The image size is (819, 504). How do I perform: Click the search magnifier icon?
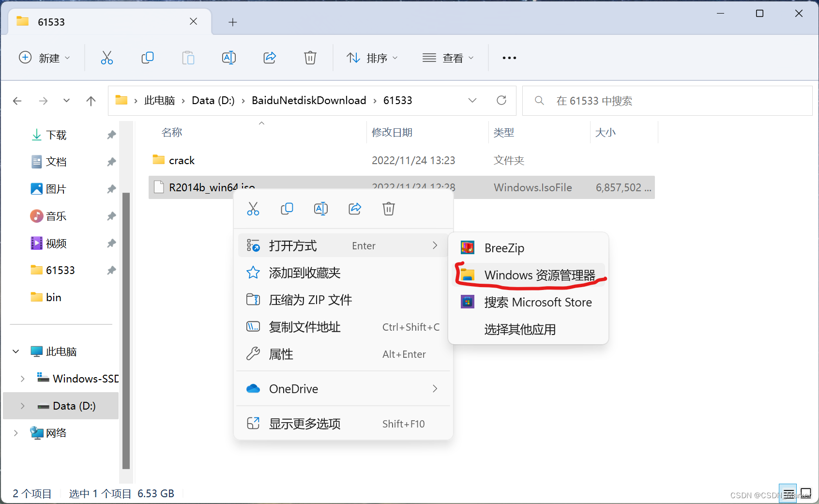539,100
